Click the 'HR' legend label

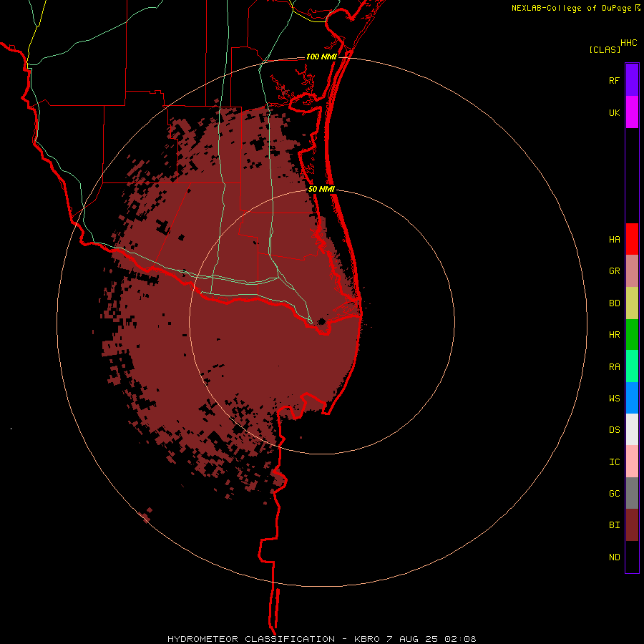pos(614,335)
